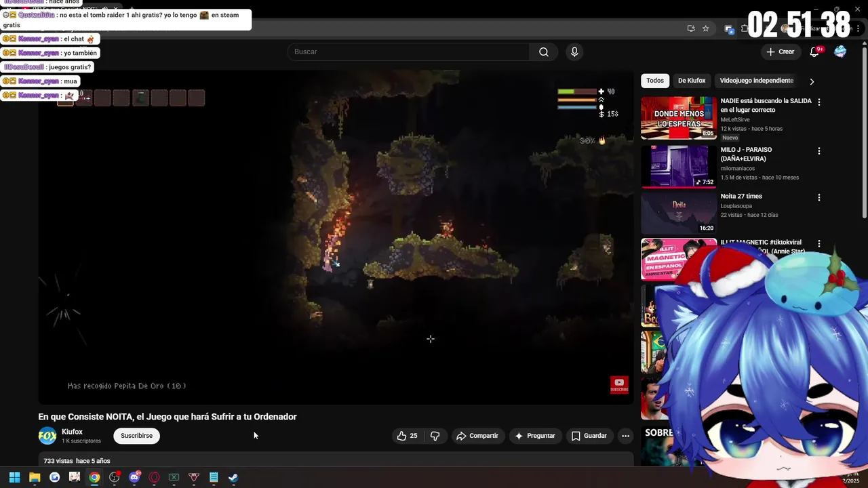Open YouTube notifications bell

click(815, 52)
